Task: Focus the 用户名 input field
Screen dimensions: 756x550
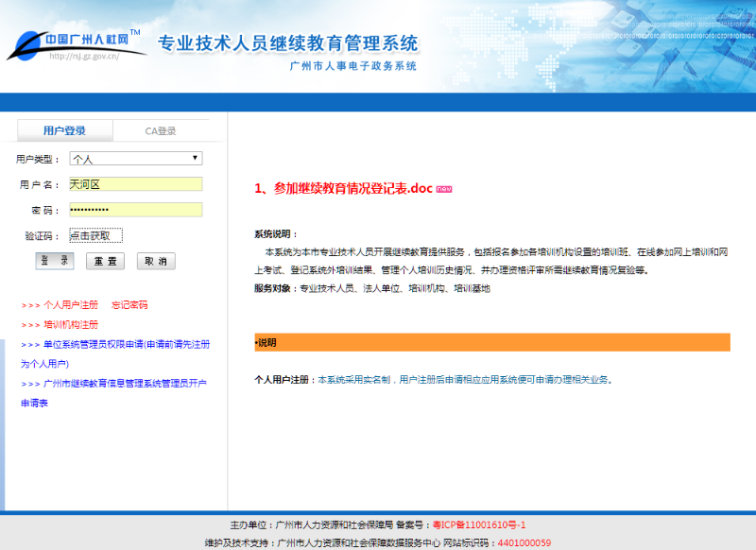Action: [x=135, y=184]
